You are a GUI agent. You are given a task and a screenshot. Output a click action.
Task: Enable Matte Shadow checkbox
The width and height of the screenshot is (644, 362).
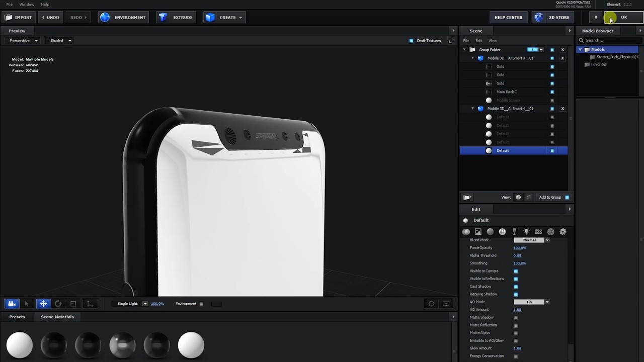click(x=516, y=318)
